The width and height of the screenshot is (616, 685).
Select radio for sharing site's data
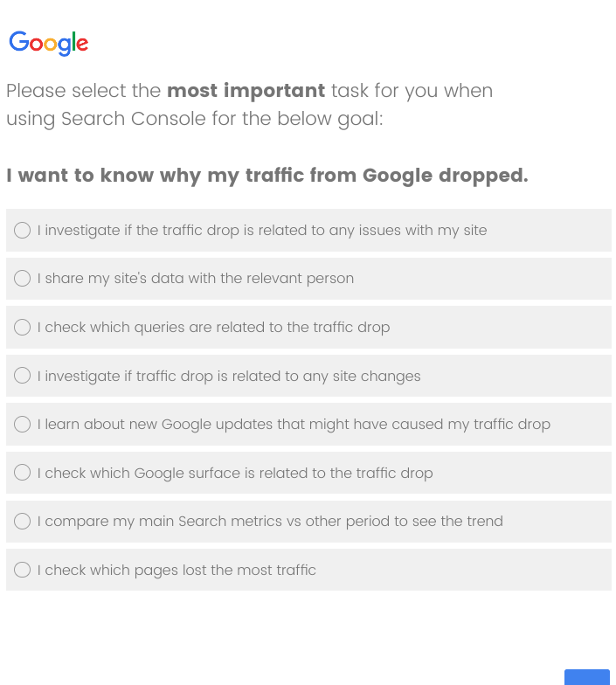23,278
